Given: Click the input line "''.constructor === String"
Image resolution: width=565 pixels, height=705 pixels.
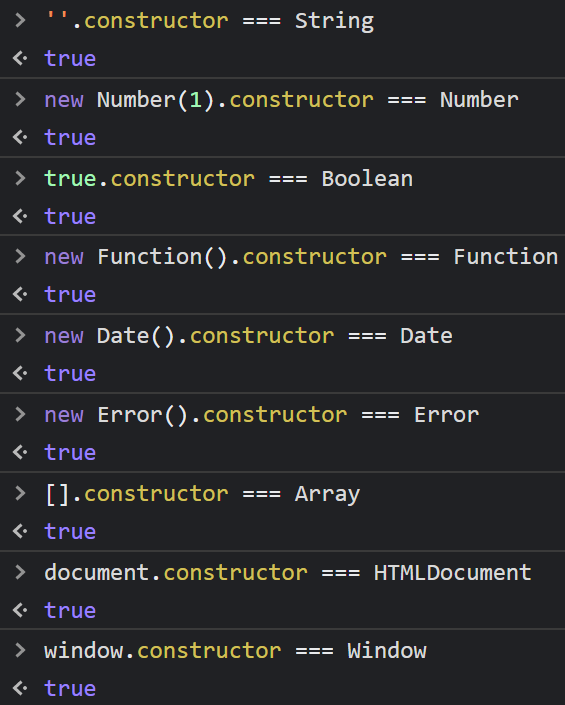Looking at the screenshot, I should click(x=209, y=21).
